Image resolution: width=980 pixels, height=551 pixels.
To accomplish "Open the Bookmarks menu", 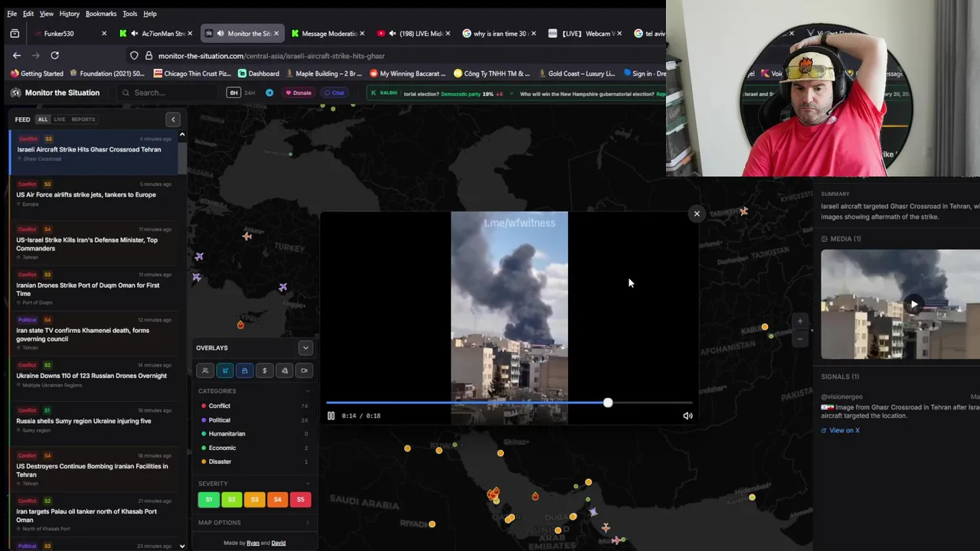I will 101,14.
